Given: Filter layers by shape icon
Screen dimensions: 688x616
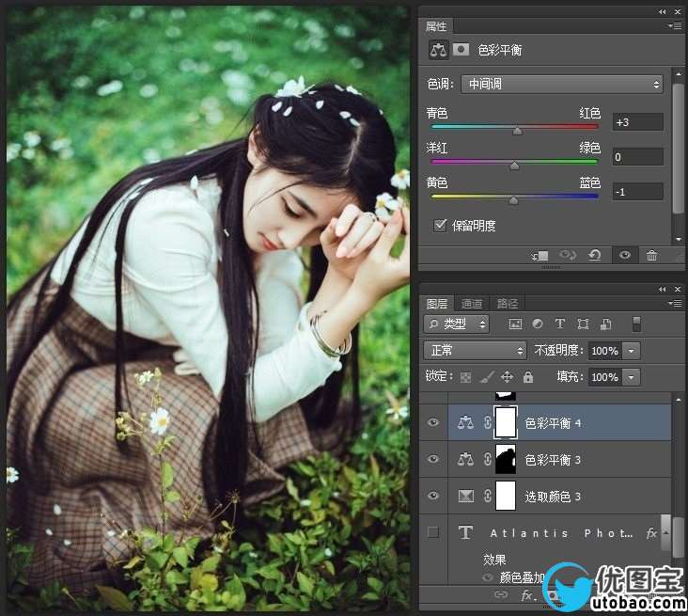Looking at the screenshot, I should (x=583, y=324).
